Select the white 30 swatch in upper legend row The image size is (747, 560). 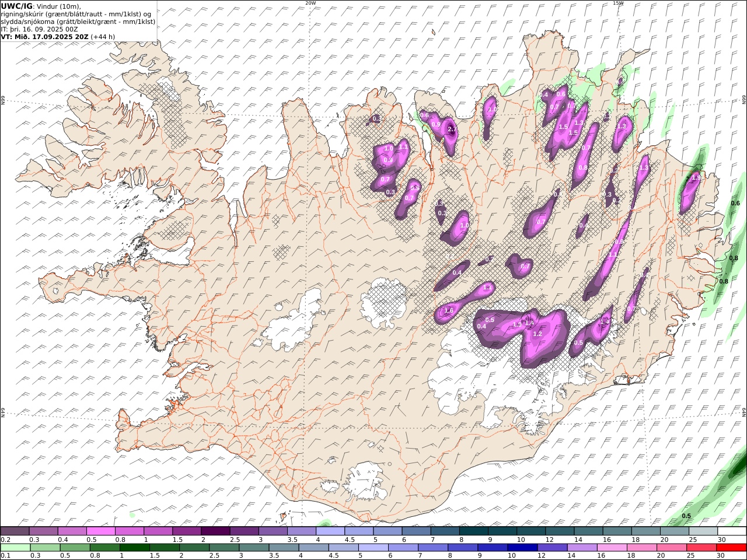(x=732, y=531)
